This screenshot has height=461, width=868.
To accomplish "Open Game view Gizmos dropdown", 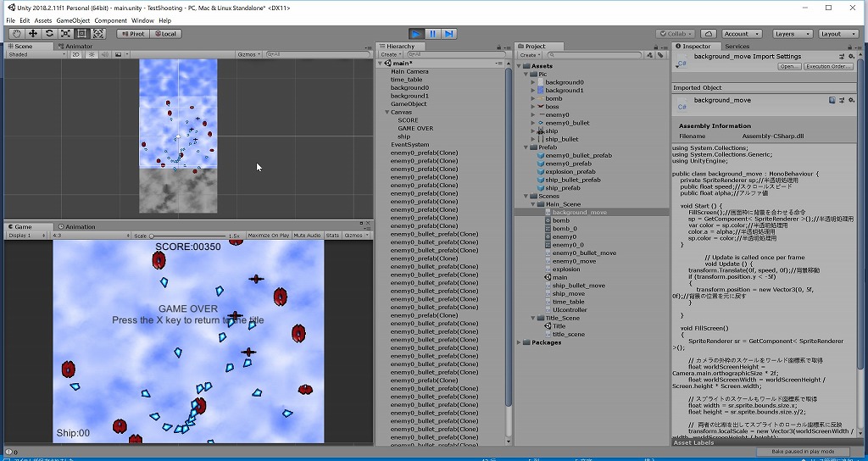I will tap(355, 236).
